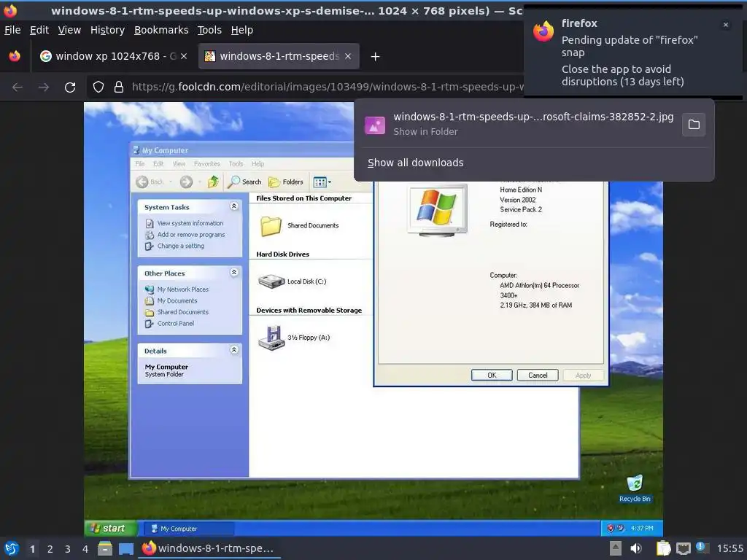Click the XP "Control Panel" link
Screen dimensions: 747x560
tap(176, 323)
